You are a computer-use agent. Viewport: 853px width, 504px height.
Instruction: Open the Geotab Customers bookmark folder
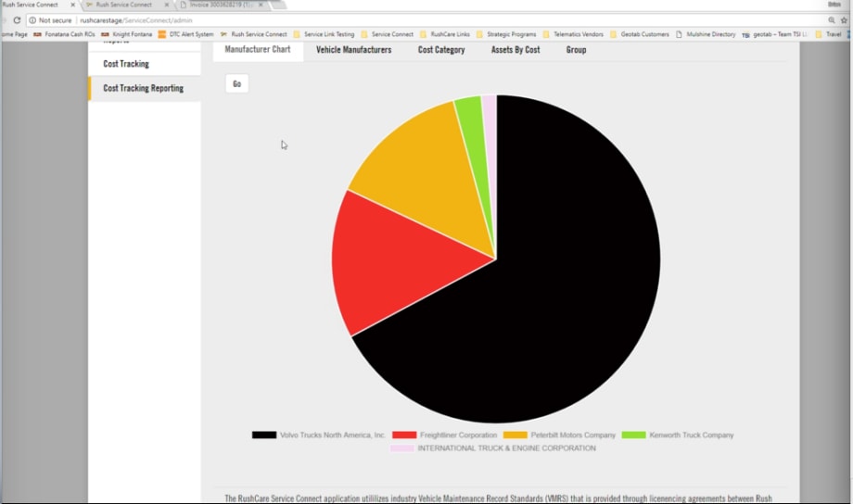pyautogui.click(x=640, y=34)
